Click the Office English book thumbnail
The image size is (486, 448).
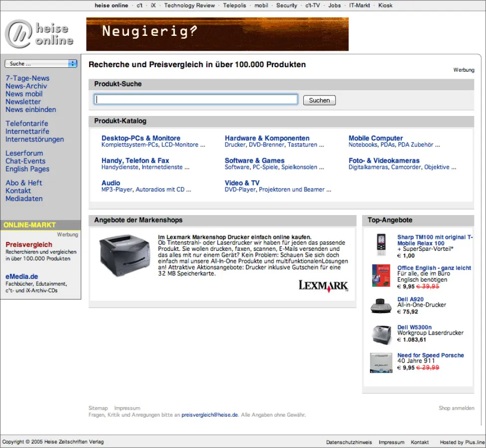381,275
